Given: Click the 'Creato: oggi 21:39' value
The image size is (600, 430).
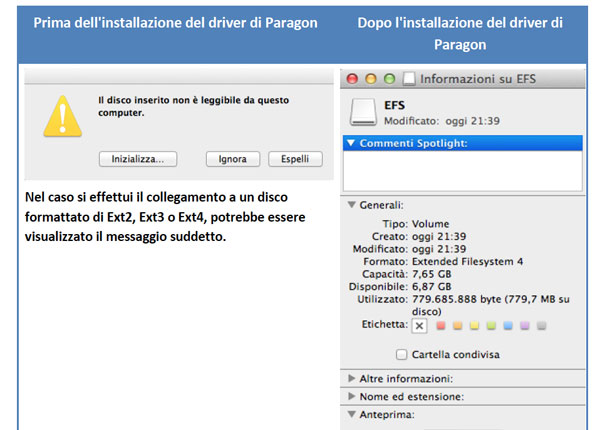Looking at the screenshot, I should click(x=439, y=236).
